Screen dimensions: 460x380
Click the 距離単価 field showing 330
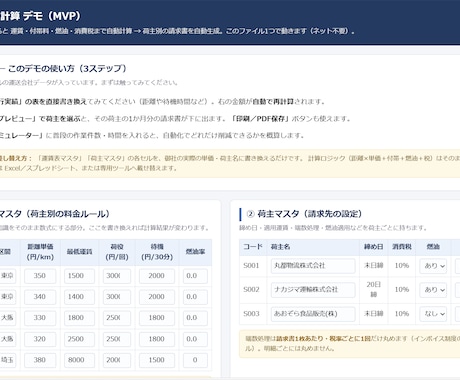click(40, 318)
